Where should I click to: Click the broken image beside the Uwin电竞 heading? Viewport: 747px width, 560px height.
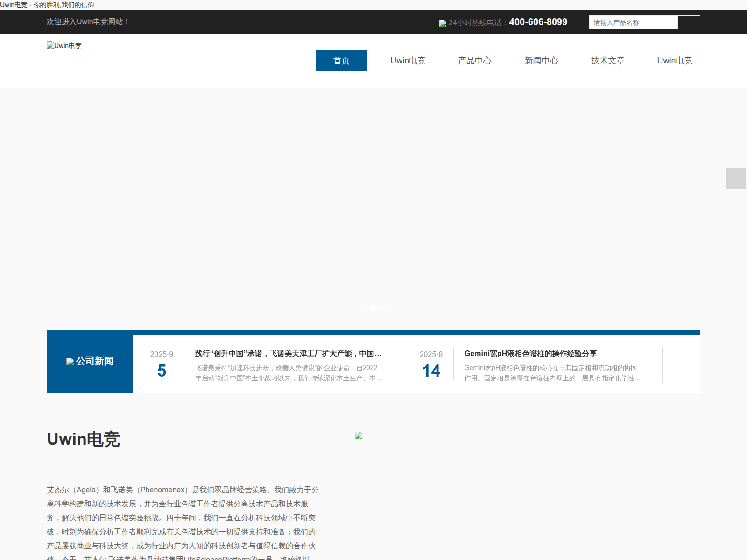(x=527, y=435)
